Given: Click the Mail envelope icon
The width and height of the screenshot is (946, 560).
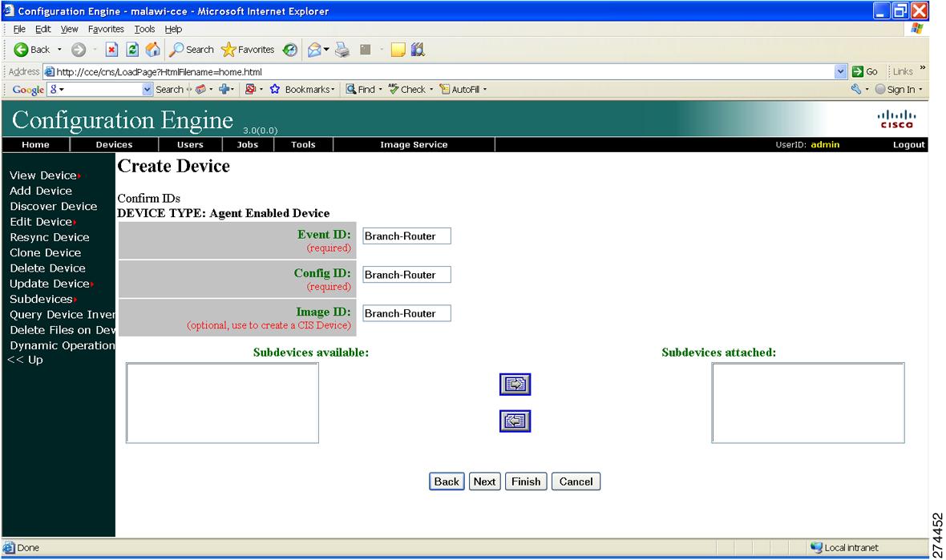Looking at the screenshot, I should [x=314, y=50].
